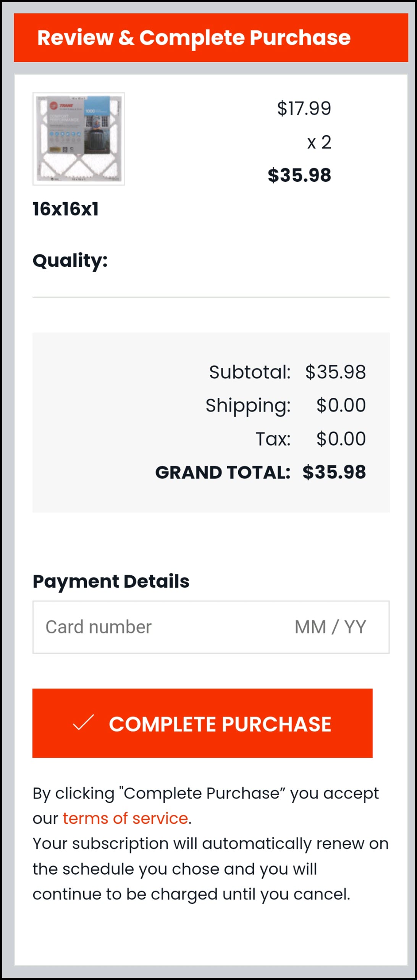Click the bold $35.98 line total

coord(299,175)
